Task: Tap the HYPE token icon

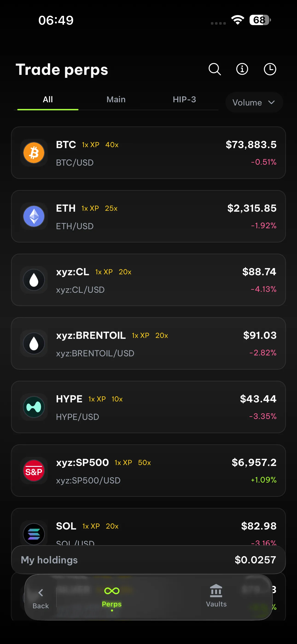Action: [34, 407]
